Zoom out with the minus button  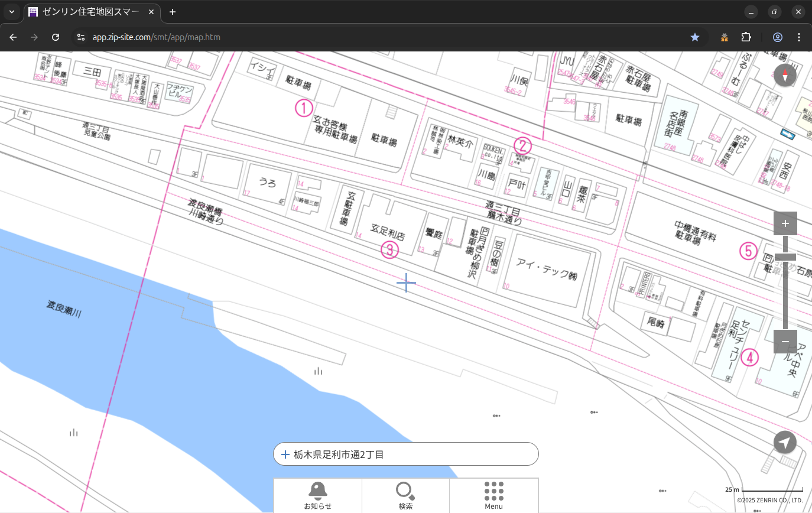(785, 342)
